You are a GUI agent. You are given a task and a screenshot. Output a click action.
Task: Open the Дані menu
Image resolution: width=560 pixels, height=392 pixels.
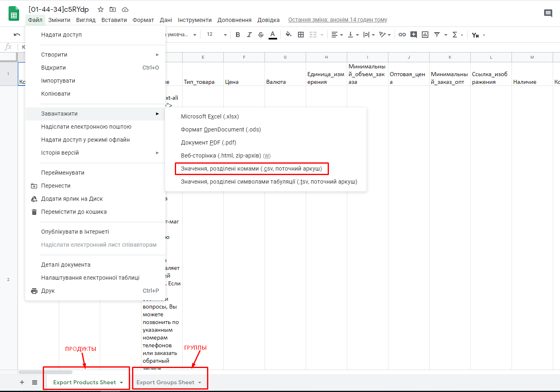coord(166,20)
